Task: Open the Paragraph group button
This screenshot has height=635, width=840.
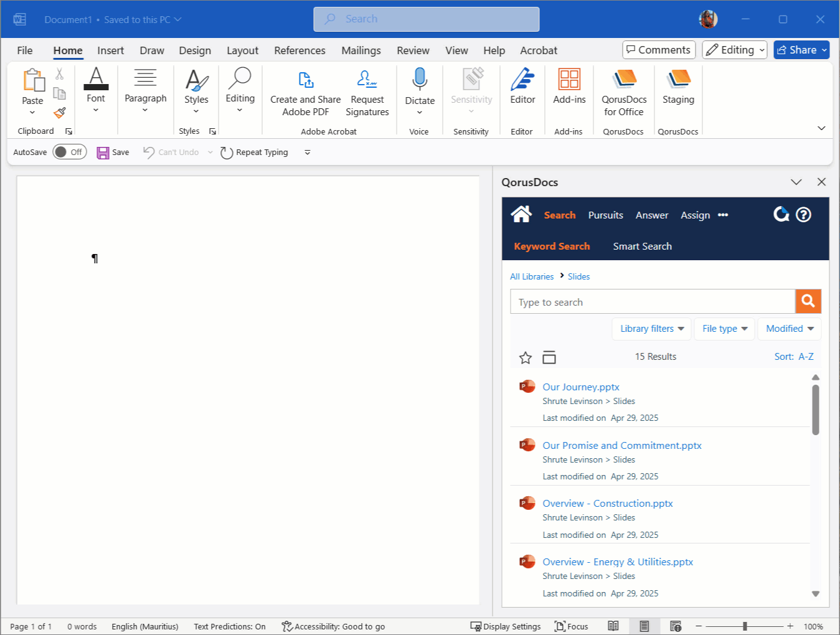Action: pyautogui.click(x=146, y=90)
